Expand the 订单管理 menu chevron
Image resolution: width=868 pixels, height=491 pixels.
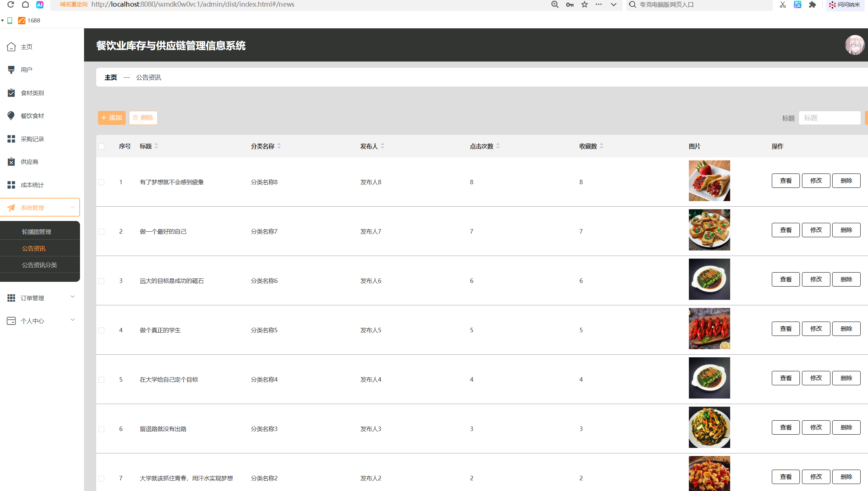tap(73, 297)
